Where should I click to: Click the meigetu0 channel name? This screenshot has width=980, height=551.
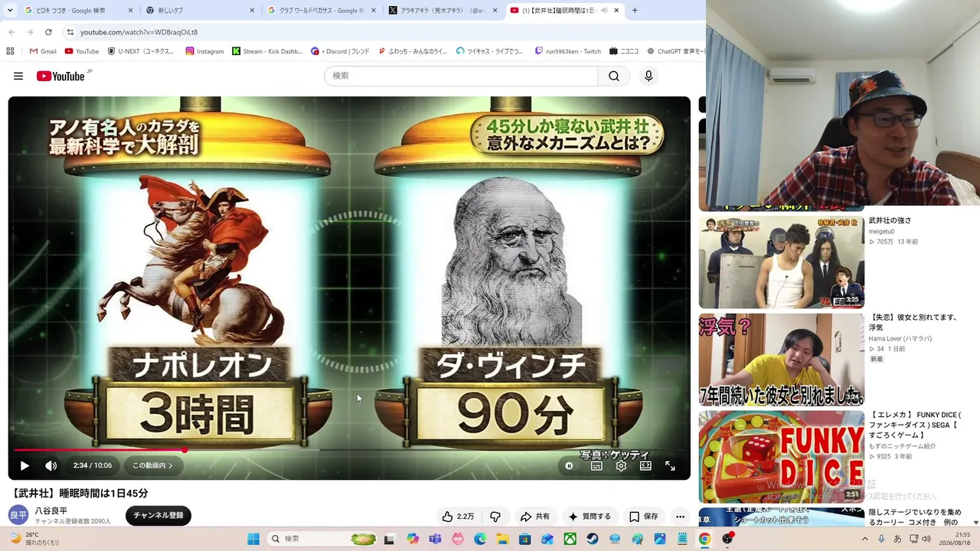point(881,231)
